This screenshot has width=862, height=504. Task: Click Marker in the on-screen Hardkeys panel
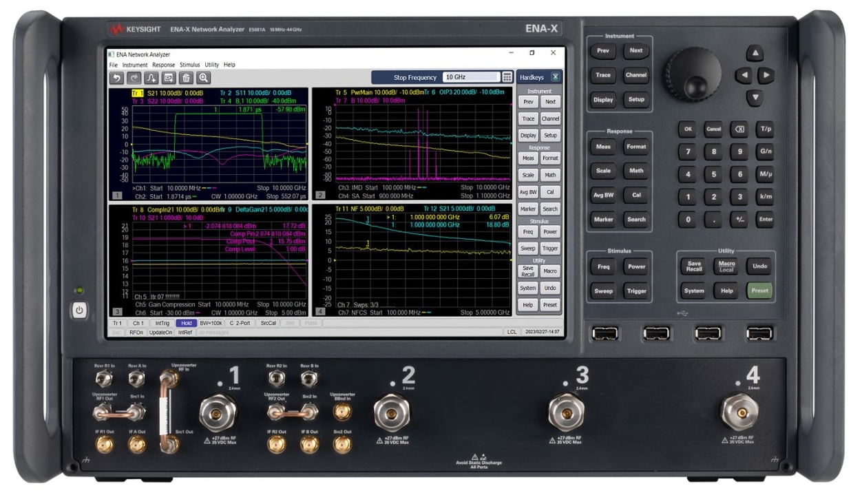click(x=528, y=209)
